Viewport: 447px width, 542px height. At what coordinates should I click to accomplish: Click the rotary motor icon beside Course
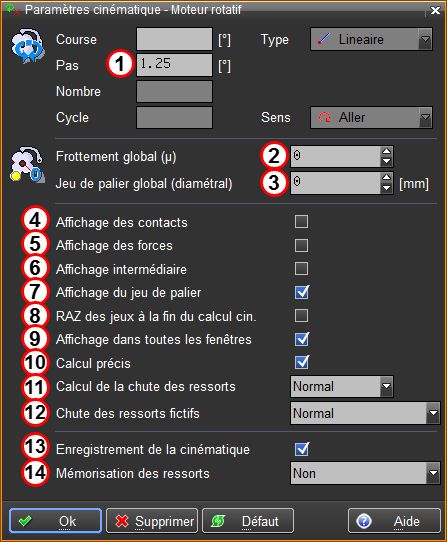click(x=28, y=47)
